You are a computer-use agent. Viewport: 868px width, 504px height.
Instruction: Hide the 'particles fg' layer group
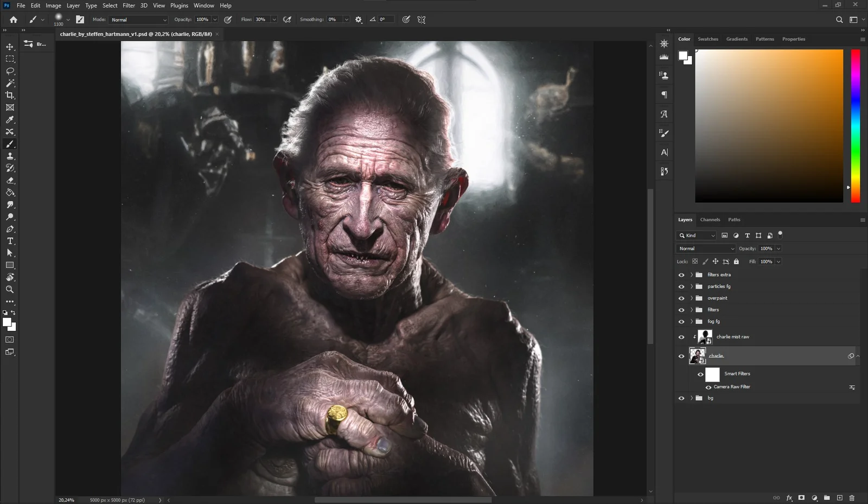coord(681,286)
